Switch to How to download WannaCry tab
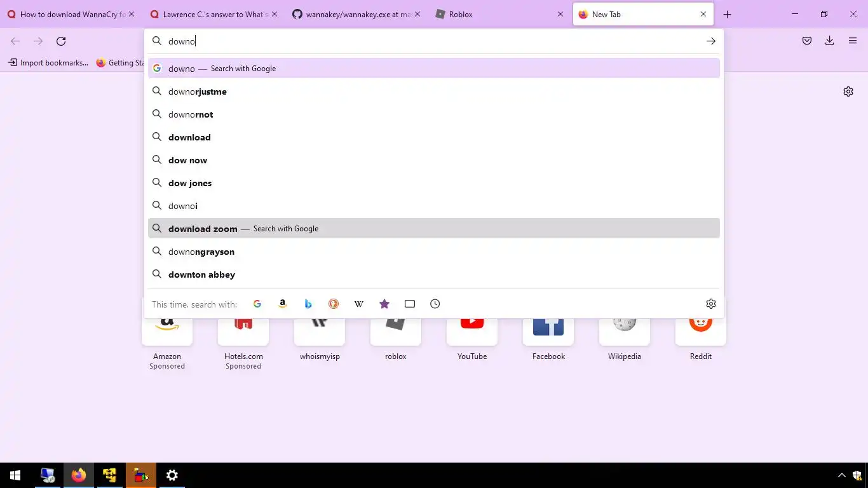 pyautogui.click(x=71, y=14)
